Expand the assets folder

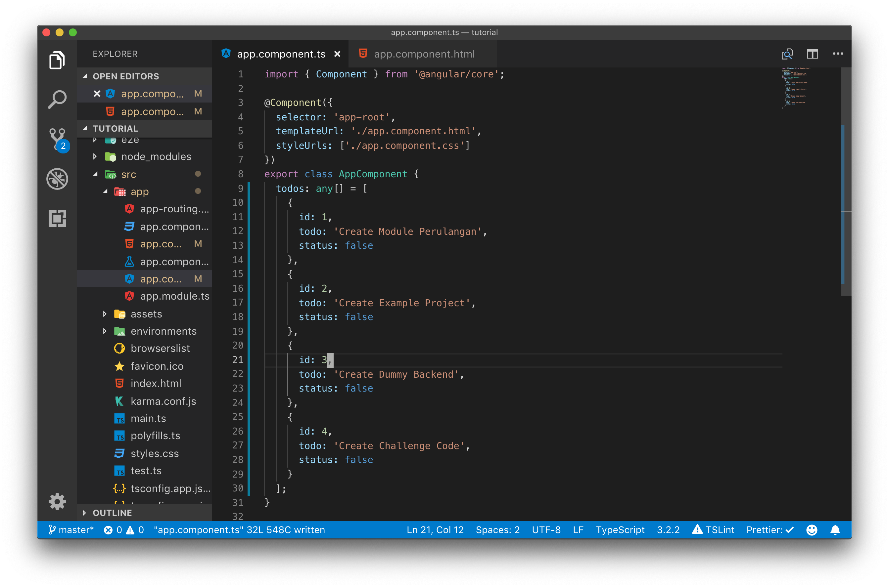point(145,314)
